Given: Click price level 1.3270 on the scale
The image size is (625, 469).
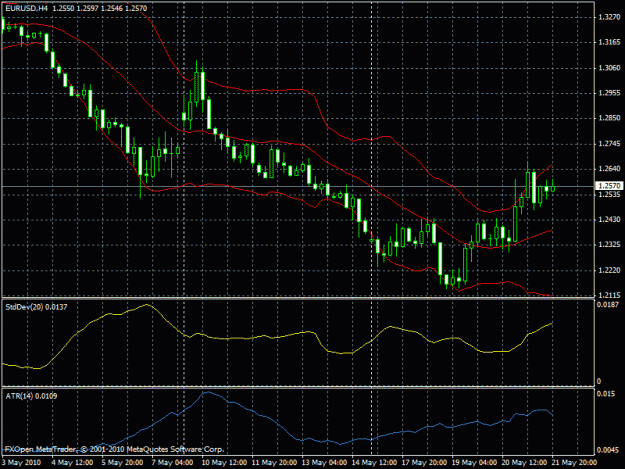Looking at the screenshot, I should point(609,17).
